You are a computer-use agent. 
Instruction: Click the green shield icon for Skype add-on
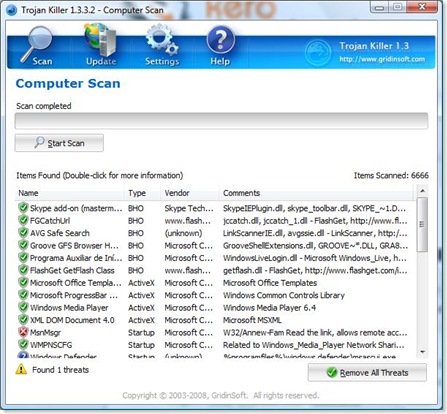point(23,208)
